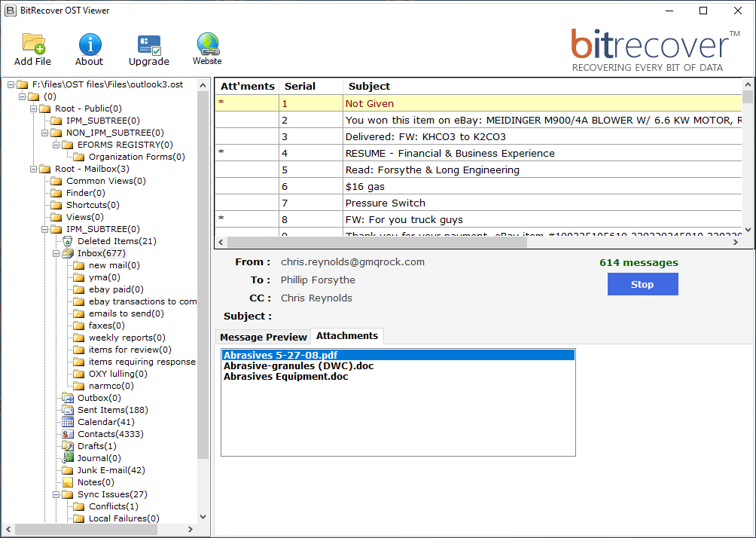
Task: Select the Attachments tab
Action: (346, 336)
